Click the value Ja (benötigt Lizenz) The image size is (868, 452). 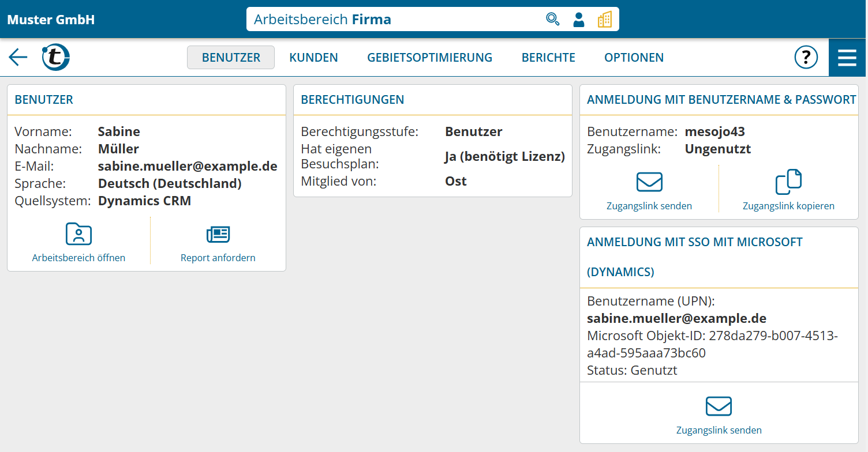click(505, 156)
